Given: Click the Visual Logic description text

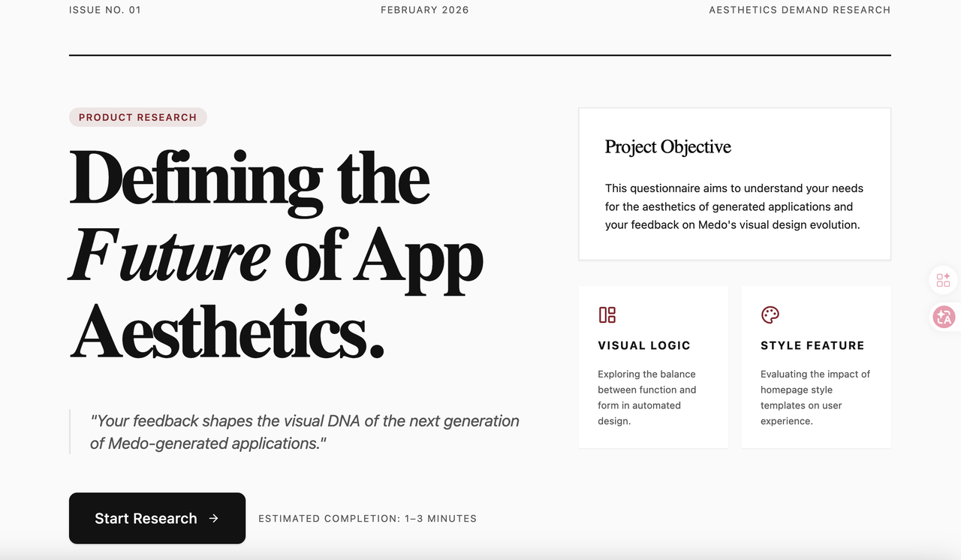Looking at the screenshot, I should [646, 397].
